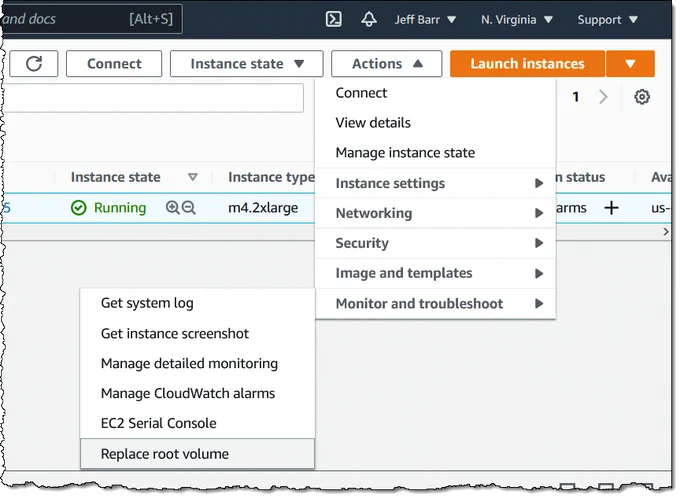Expand the Networking submenu
680x498 pixels.
(435, 213)
